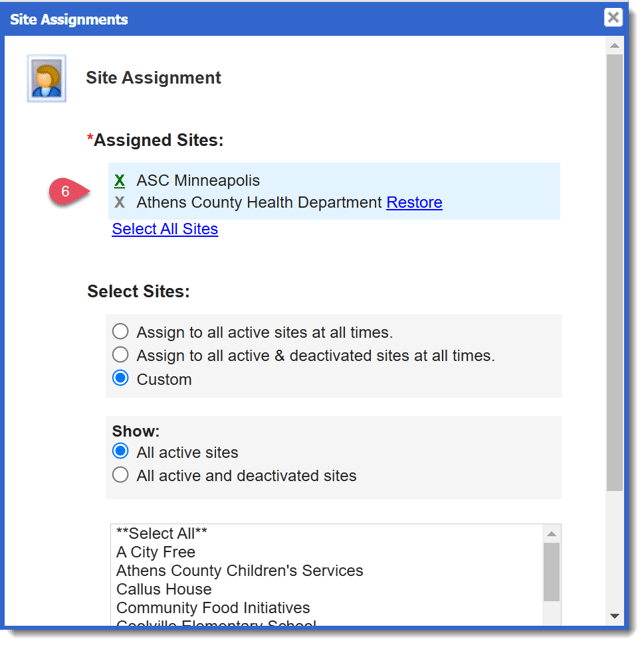Close the Site Assignments dialog
The height and width of the screenshot is (645, 644).
(613, 18)
